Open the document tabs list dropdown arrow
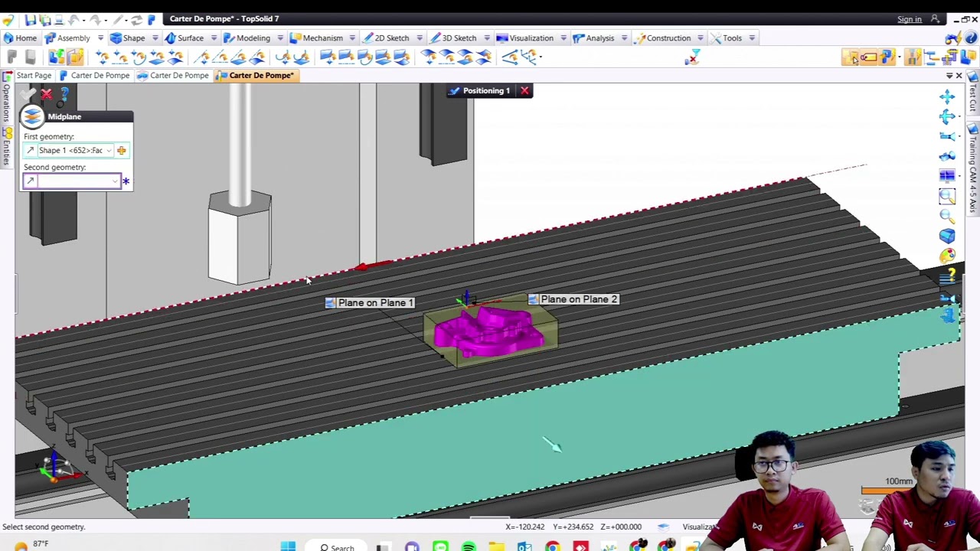This screenshot has height=551, width=980. 949,76
